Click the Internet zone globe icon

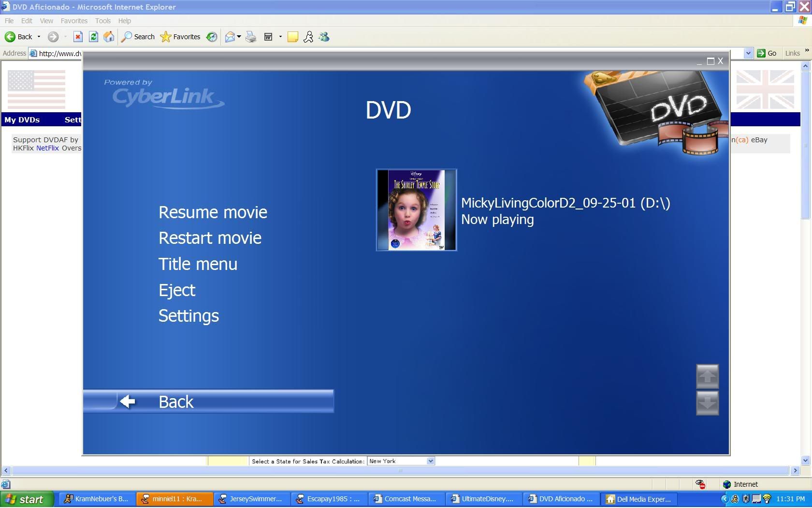[727, 484]
